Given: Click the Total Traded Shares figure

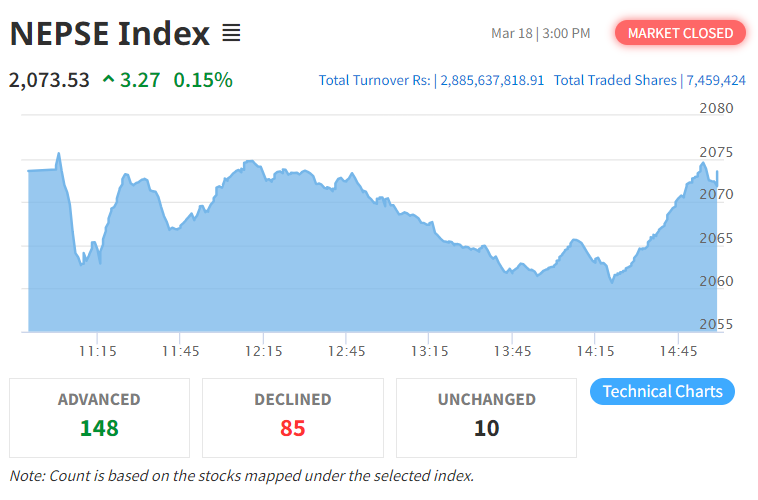Looking at the screenshot, I should (x=715, y=80).
